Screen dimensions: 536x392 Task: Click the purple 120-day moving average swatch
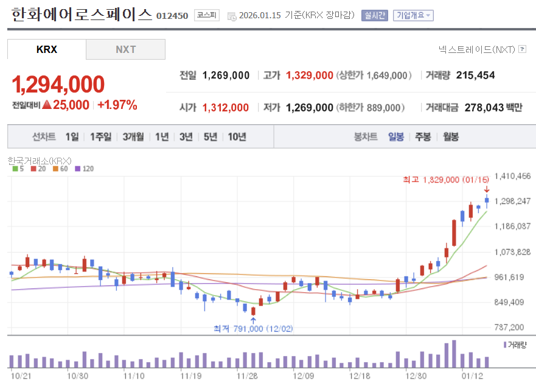coord(78,169)
